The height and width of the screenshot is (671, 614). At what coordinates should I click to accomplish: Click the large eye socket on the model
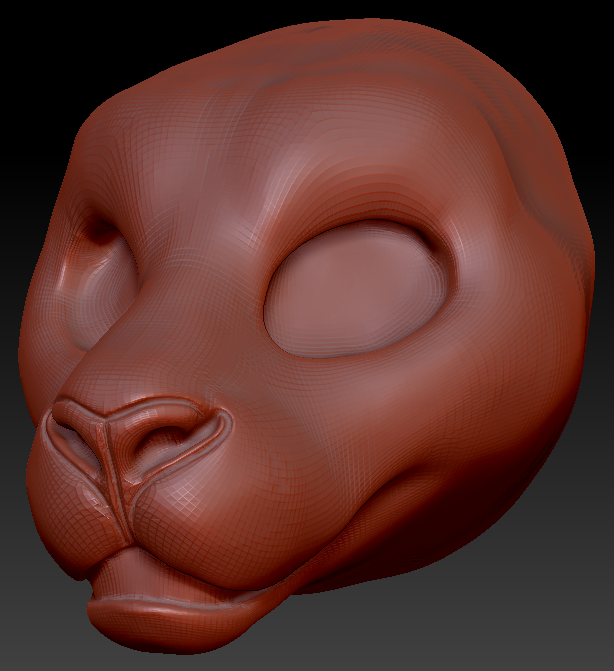pos(357,289)
